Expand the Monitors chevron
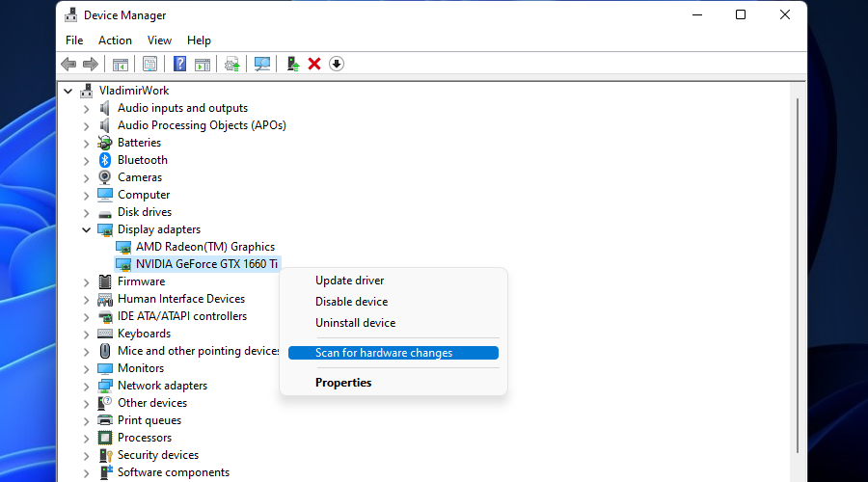 pyautogui.click(x=87, y=368)
